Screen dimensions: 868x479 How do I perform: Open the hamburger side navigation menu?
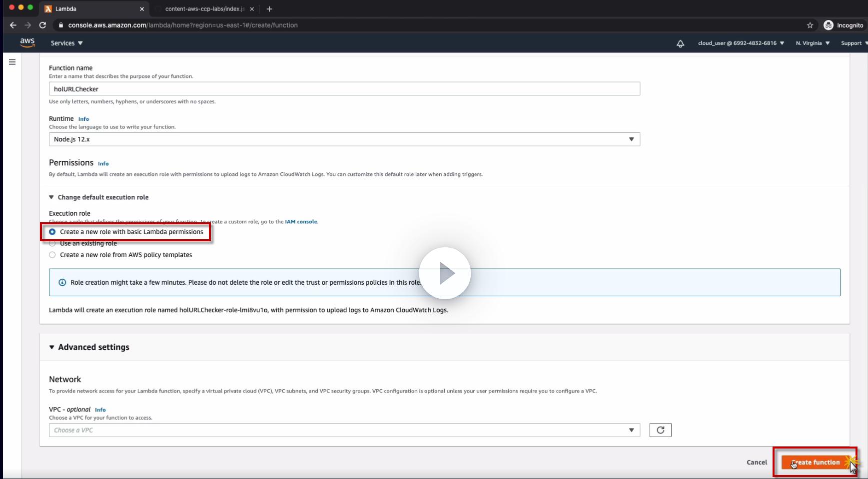pos(12,62)
